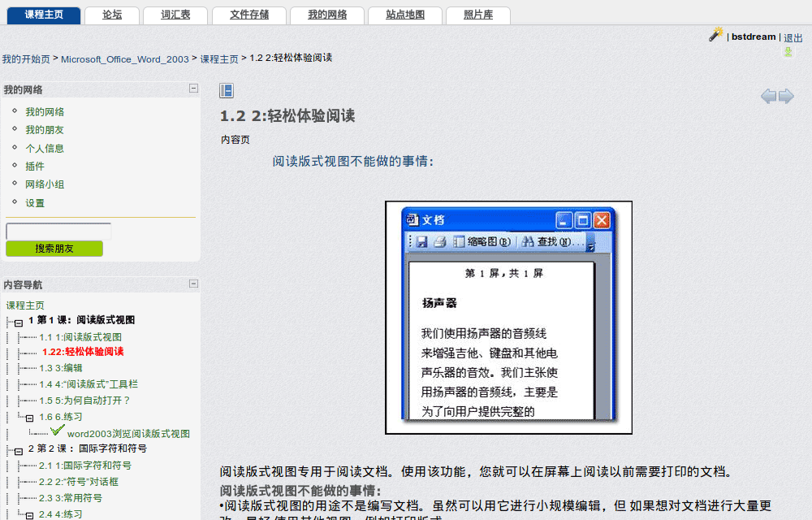
Task: Click the forward navigation arrow
Action: click(786, 96)
